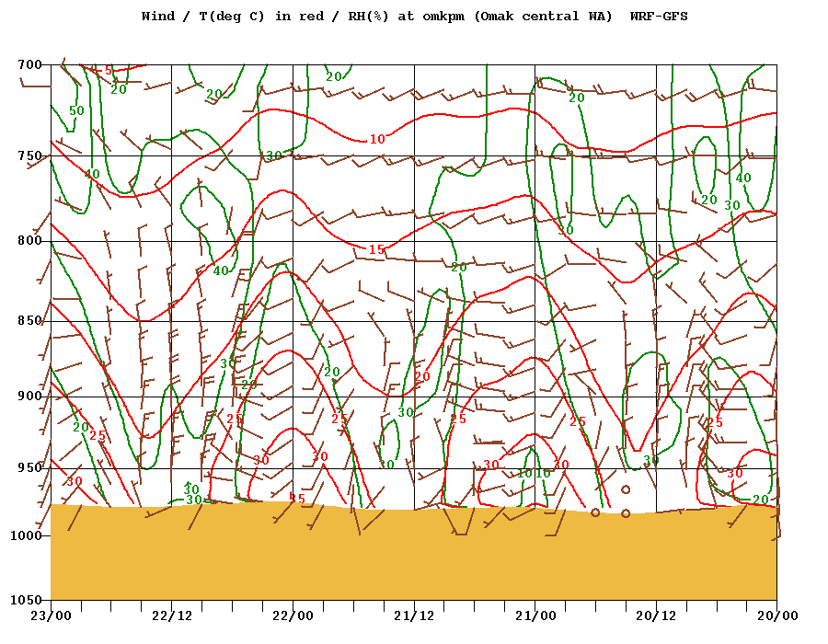Click the 23/00 time axis label
Image resolution: width=828 pixels, height=644 pixels.
pos(52,616)
